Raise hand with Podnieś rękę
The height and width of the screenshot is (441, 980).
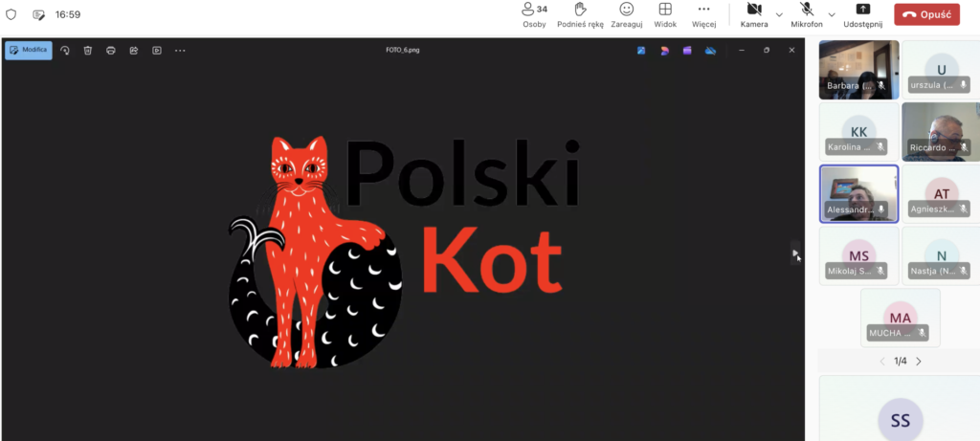[580, 14]
